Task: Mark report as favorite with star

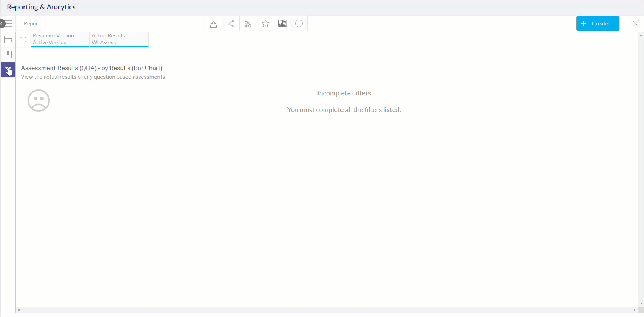Action: tap(265, 24)
